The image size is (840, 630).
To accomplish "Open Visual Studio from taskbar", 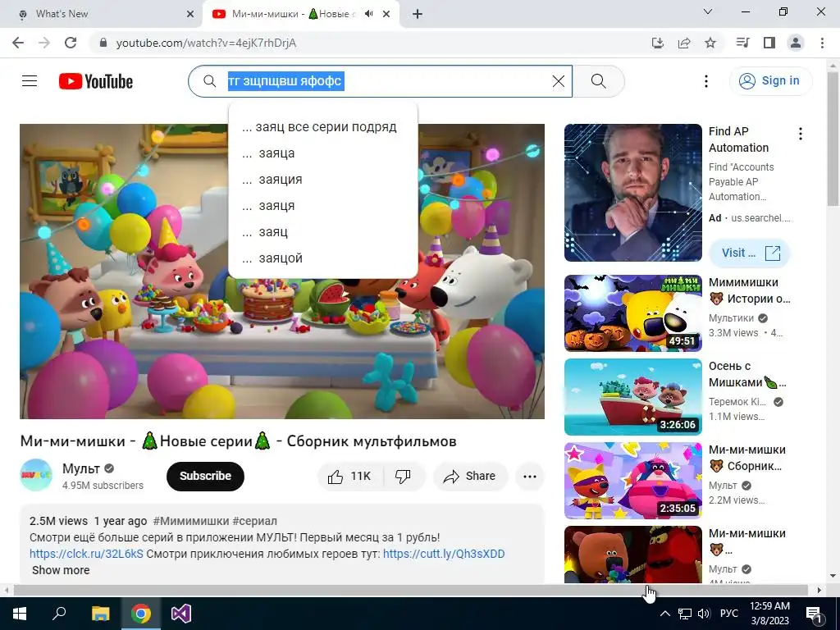I will (181, 614).
